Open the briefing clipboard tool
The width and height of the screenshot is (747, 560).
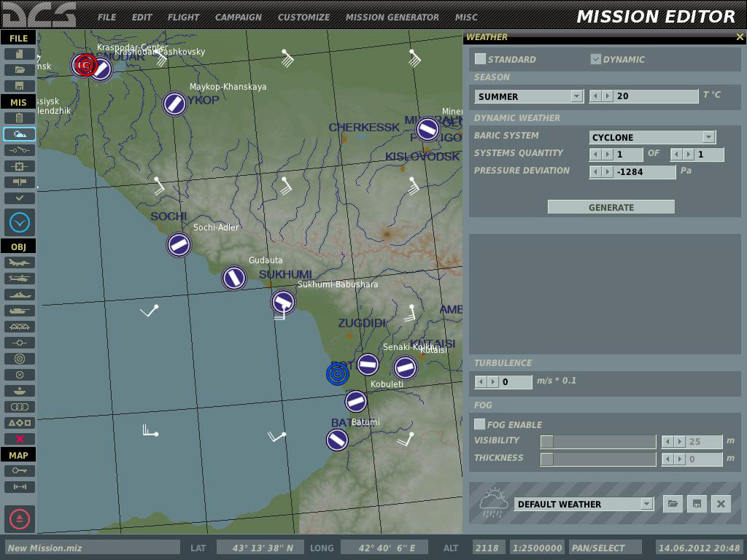pos(19,118)
